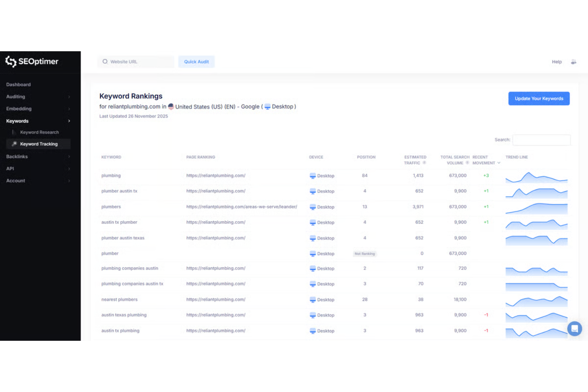
Task: Click the Total Search Volume info icon
Action: tap(468, 162)
